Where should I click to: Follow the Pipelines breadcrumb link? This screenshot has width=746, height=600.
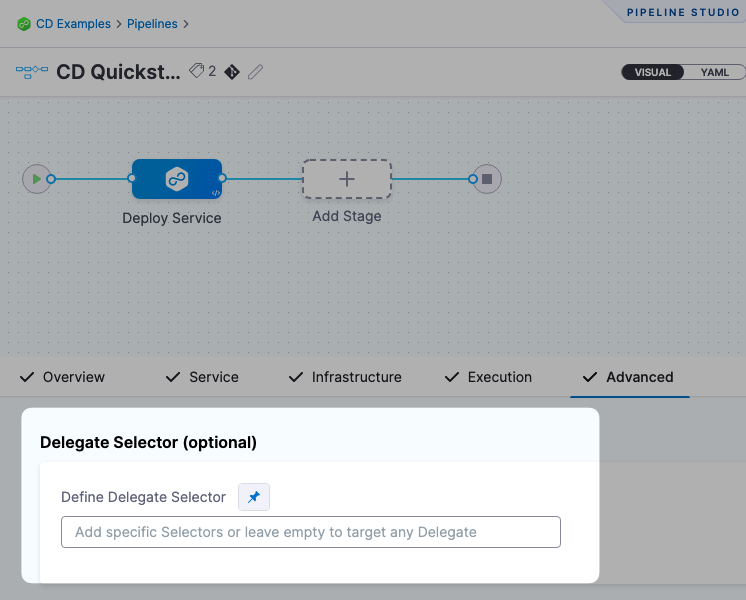[x=152, y=23]
